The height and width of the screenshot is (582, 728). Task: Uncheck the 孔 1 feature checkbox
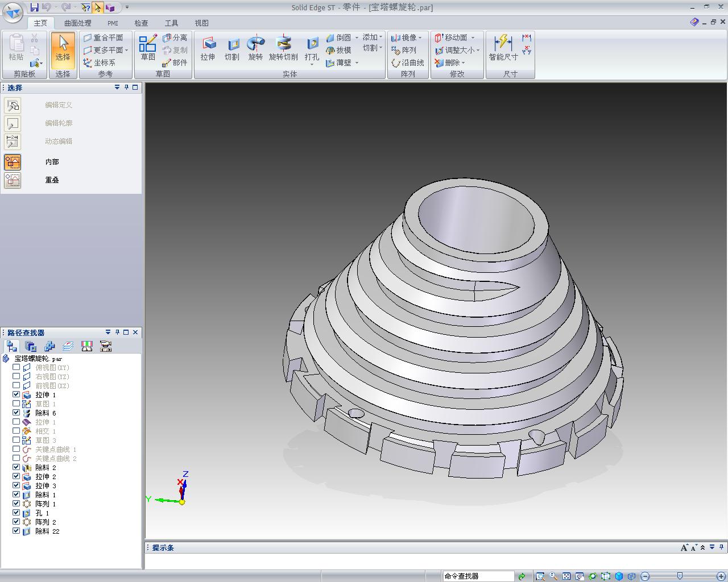tap(16, 513)
